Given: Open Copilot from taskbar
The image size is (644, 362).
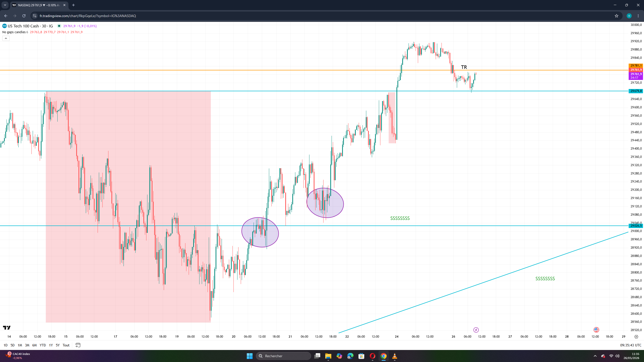Looking at the screenshot, I should tap(339, 356).
